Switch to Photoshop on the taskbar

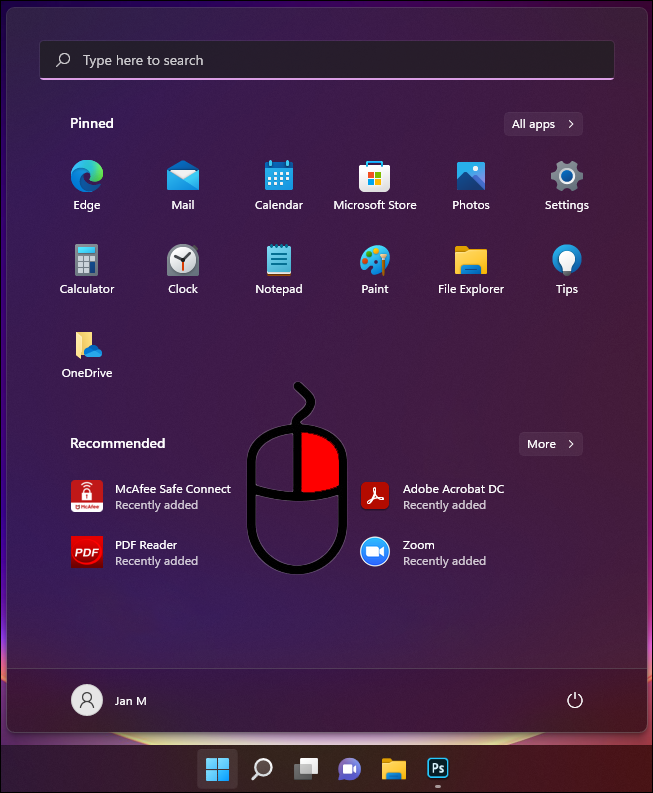point(438,769)
